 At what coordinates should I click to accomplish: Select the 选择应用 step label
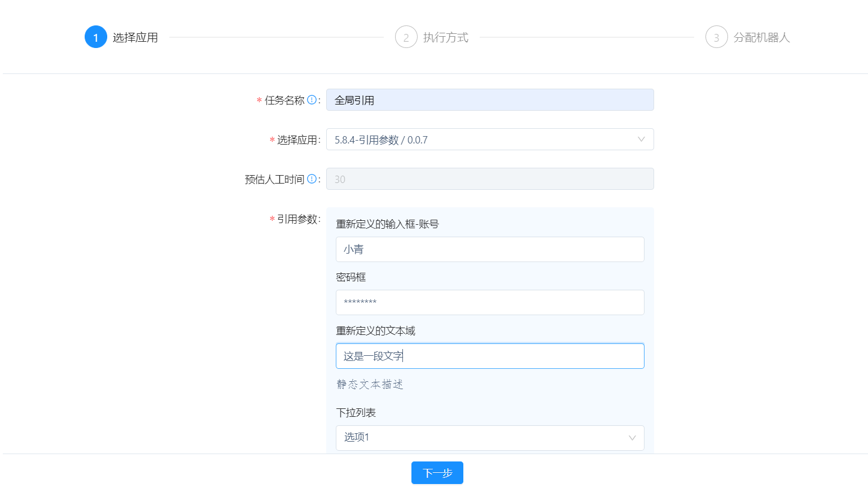135,37
